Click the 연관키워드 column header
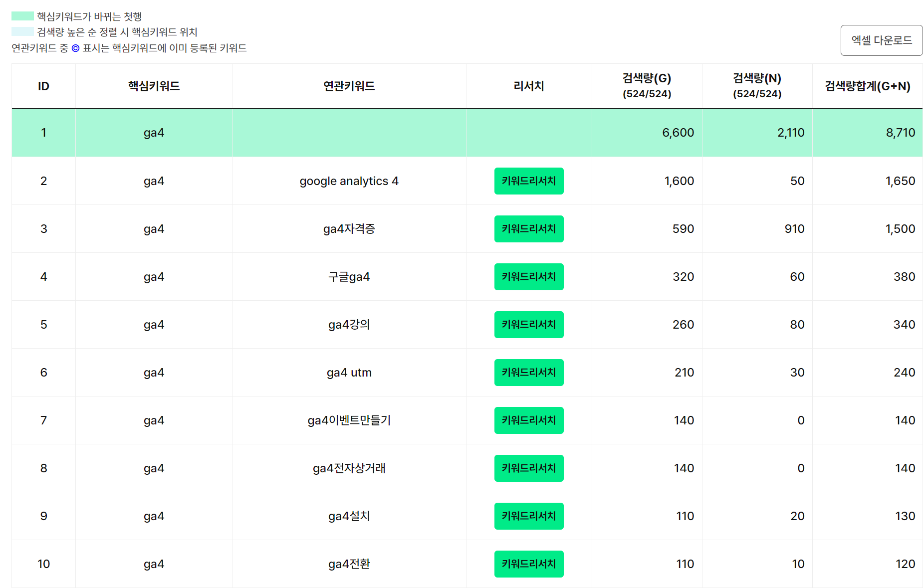This screenshot has width=924, height=588. click(349, 86)
